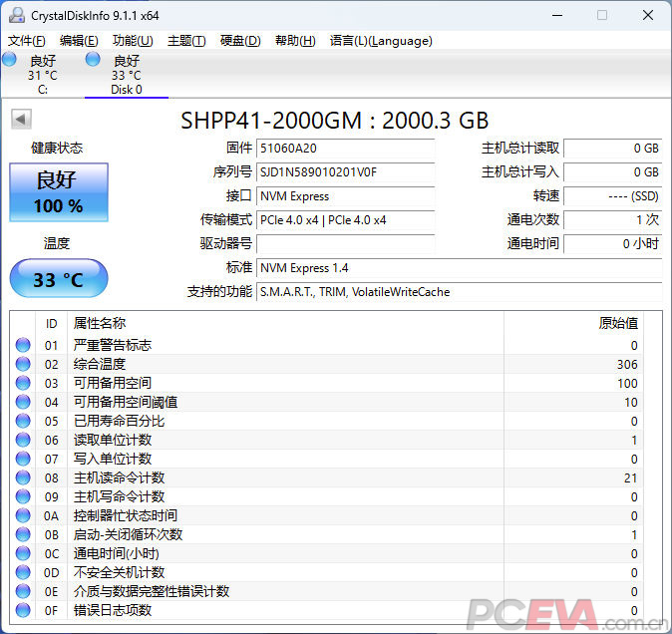Click the 良好 100 % health status button
The width and height of the screenshot is (672, 634).
(58, 193)
